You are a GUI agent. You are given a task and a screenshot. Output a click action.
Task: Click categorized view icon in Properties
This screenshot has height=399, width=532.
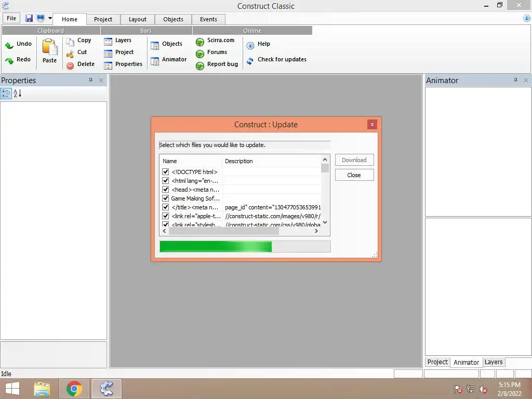click(x=6, y=94)
